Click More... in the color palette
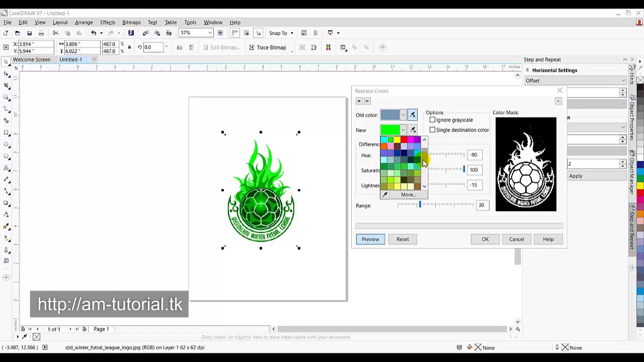This screenshot has width=644, height=362. tap(408, 195)
